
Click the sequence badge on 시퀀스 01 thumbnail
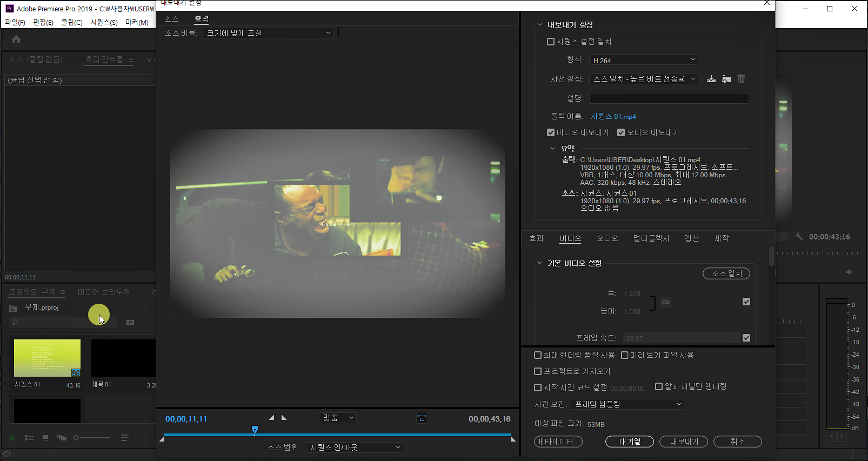click(x=76, y=372)
